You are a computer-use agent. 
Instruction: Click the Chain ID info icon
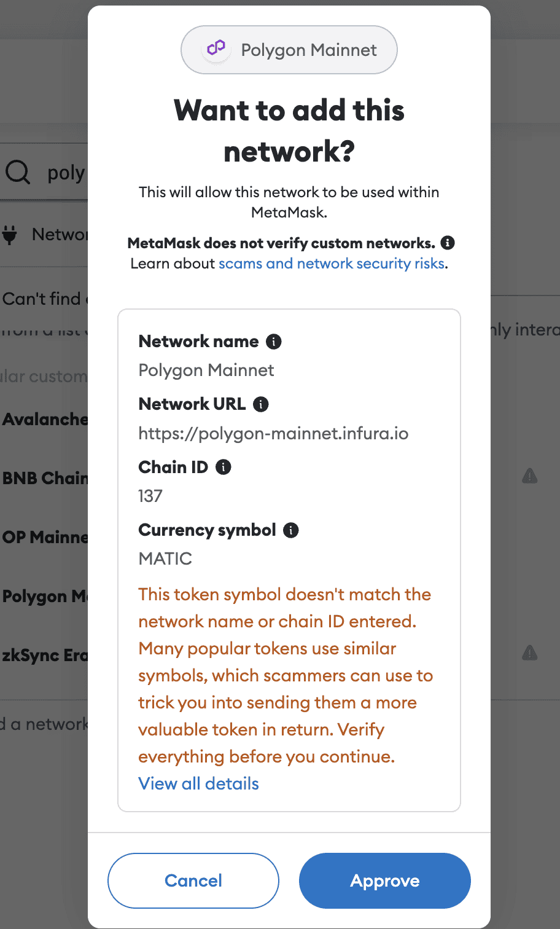224,467
